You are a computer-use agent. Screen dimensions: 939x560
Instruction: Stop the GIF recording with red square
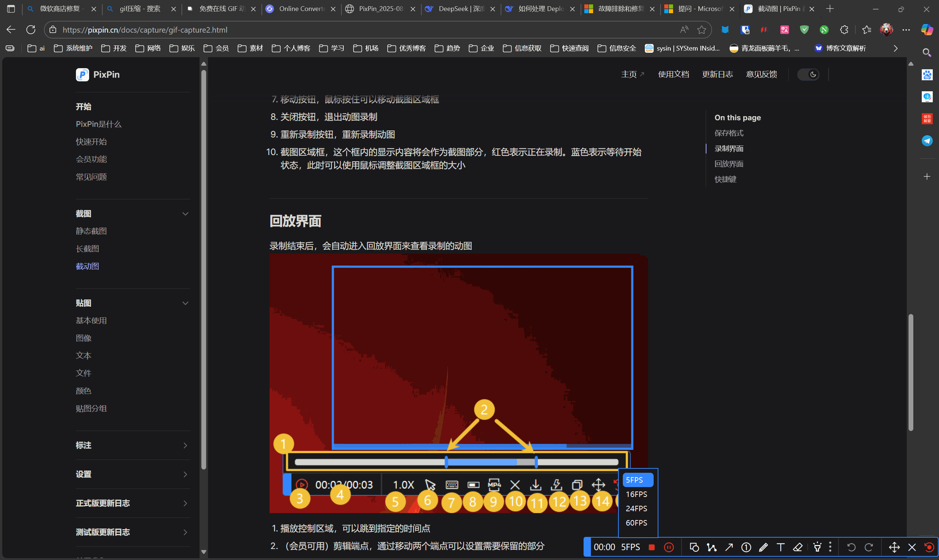point(651,547)
